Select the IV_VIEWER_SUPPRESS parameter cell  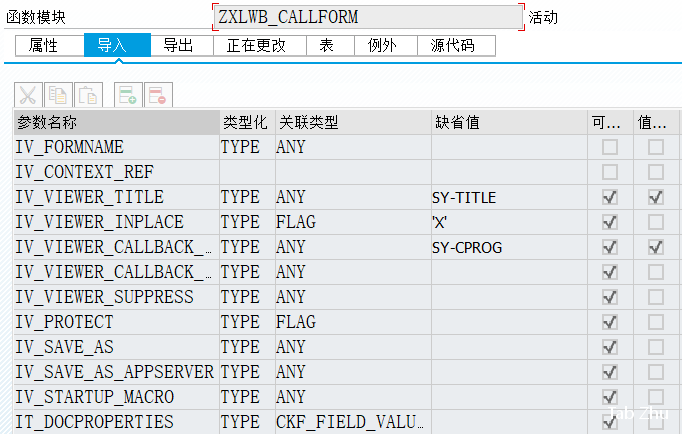tap(117, 297)
